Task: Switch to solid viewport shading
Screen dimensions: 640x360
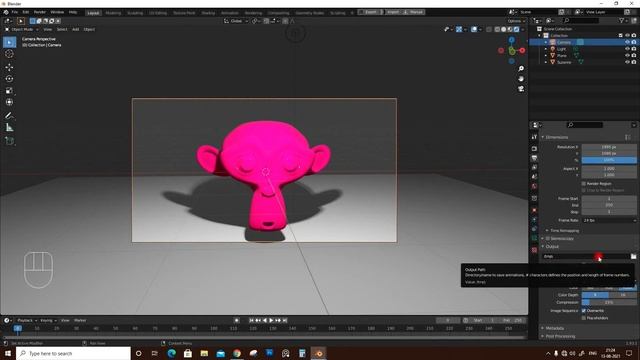Action: pos(503,29)
